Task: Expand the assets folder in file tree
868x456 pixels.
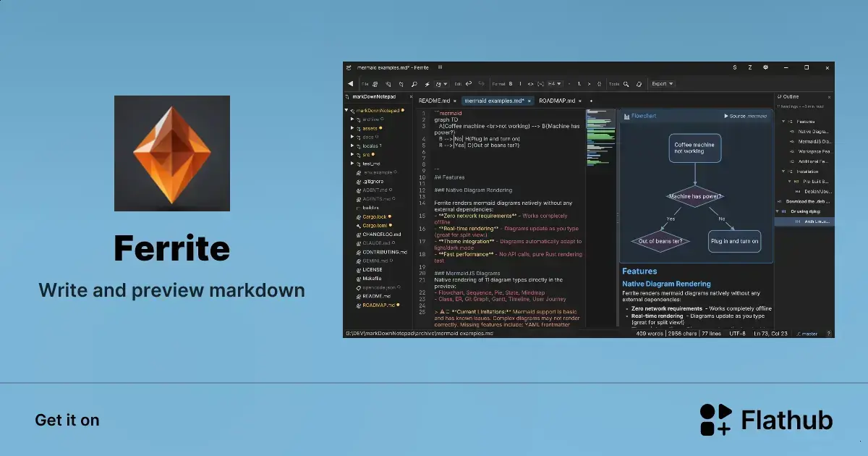Action: (352, 128)
